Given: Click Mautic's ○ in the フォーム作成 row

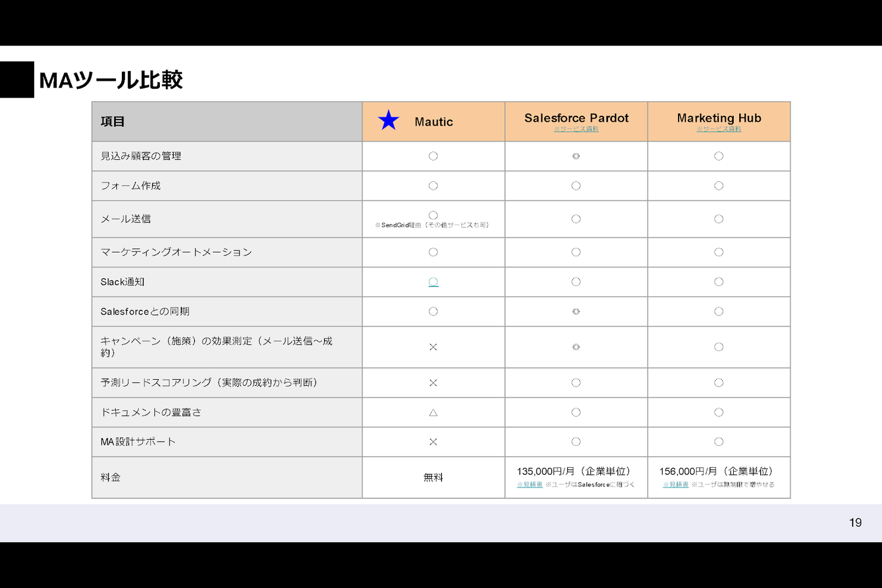Looking at the screenshot, I should pyautogui.click(x=433, y=186).
